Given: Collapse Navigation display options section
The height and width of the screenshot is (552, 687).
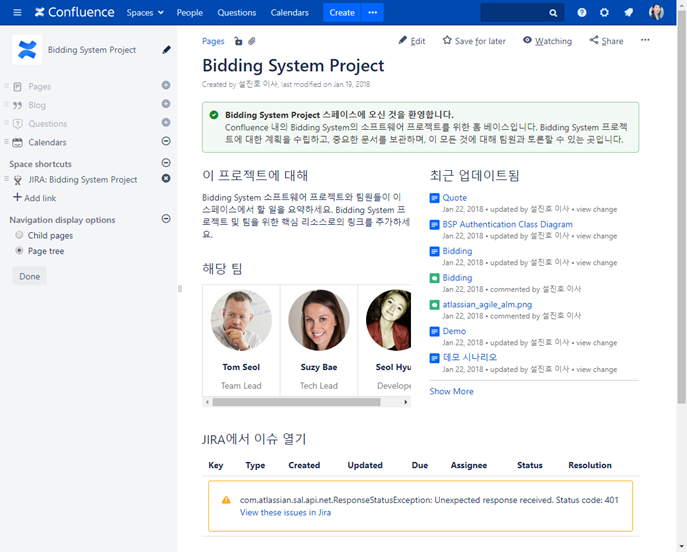Looking at the screenshot, I should pyautogui.click(x=166, y=218).
